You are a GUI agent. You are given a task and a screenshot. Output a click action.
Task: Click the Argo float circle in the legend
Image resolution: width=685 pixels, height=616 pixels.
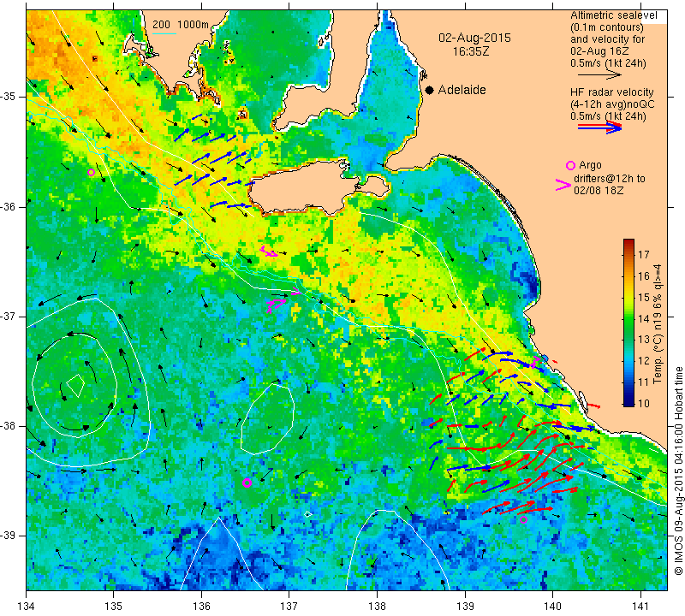point(570,165)
